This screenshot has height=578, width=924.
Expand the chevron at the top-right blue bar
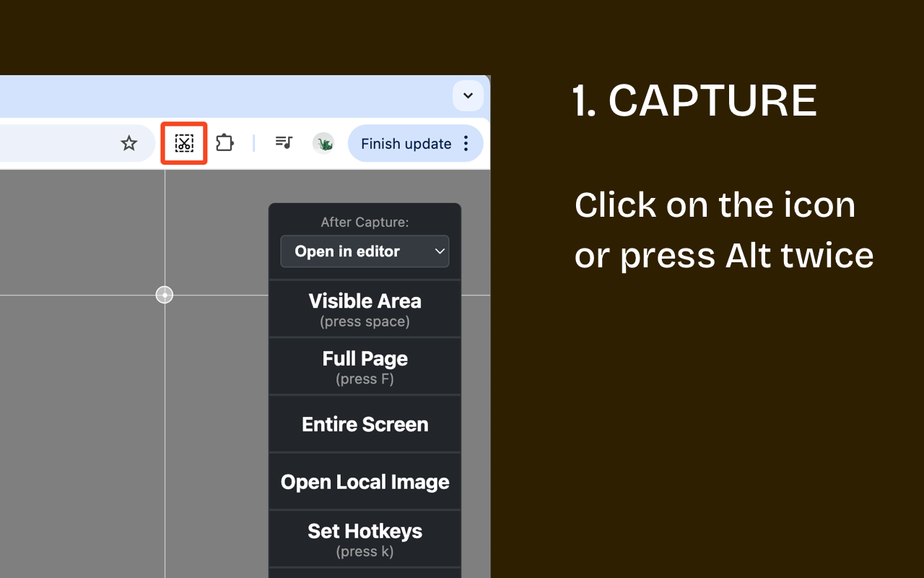point(468,95)
